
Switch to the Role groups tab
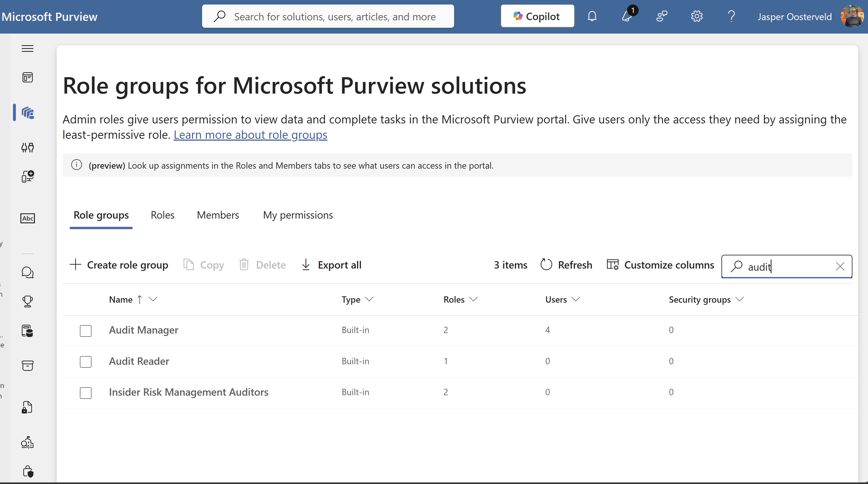tap(101, 215)
